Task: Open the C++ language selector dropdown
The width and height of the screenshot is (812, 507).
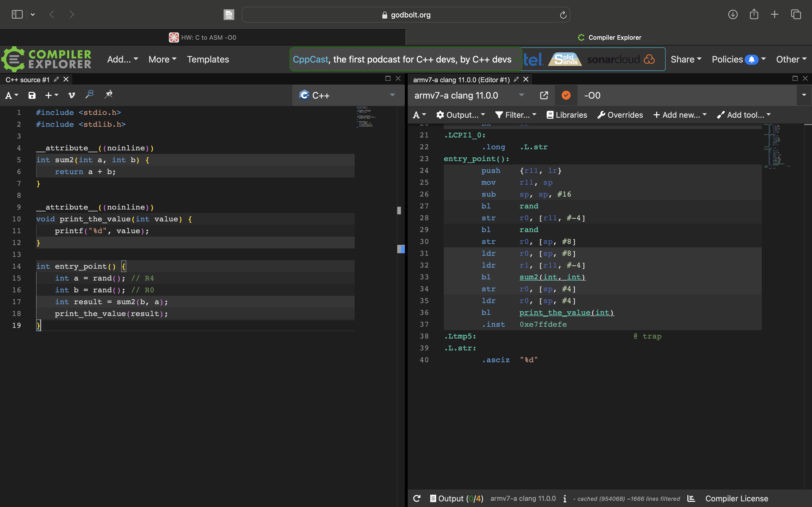Action: tap(348, 95)
